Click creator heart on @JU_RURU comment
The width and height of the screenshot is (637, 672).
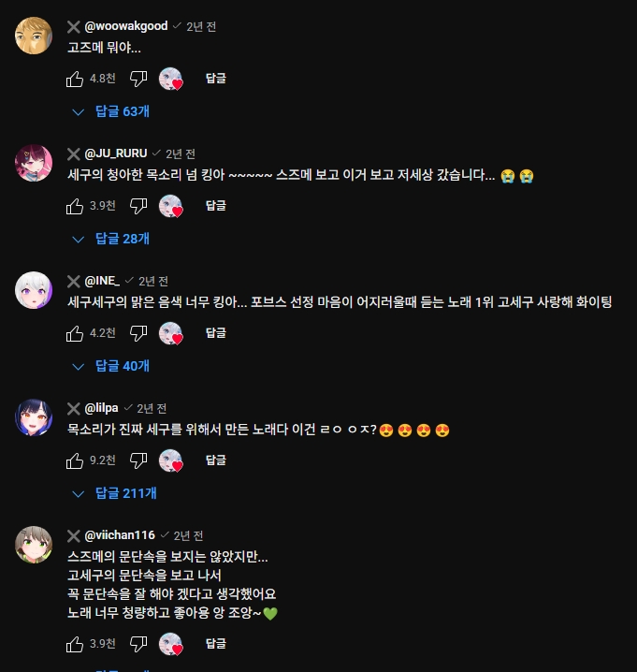(x=170, y=206)
